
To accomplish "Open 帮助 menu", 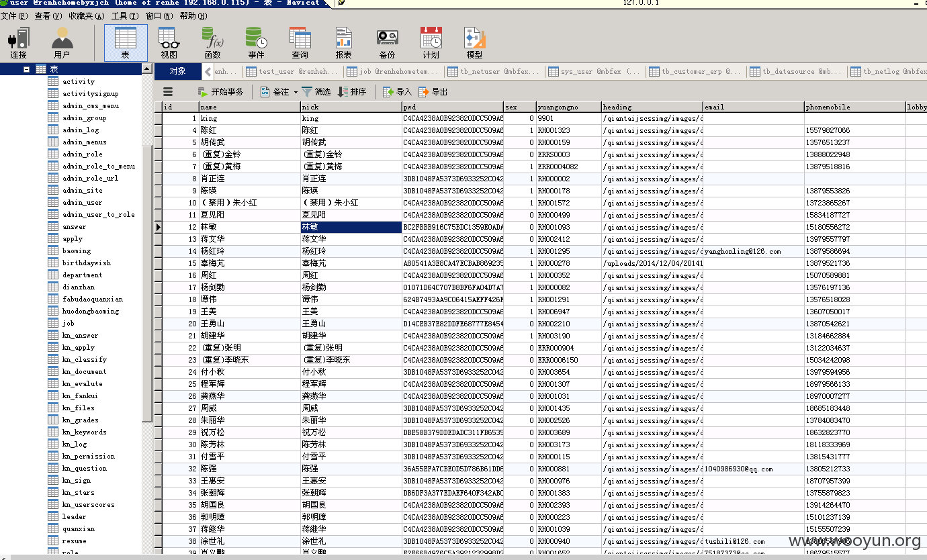I will tap(193, 16).
